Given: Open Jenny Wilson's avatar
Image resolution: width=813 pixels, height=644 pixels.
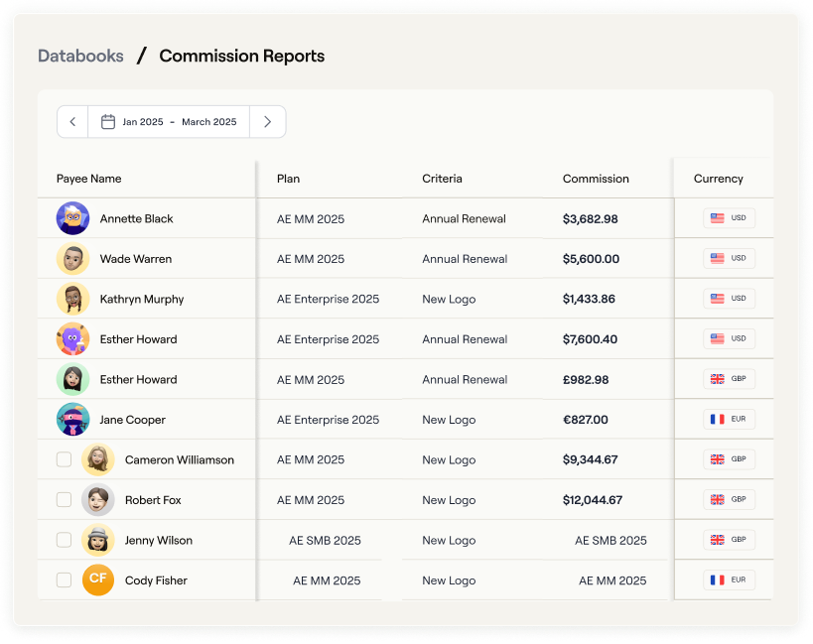Looking at the screenshot, I should pyautogui.click(x=98, y=540).
